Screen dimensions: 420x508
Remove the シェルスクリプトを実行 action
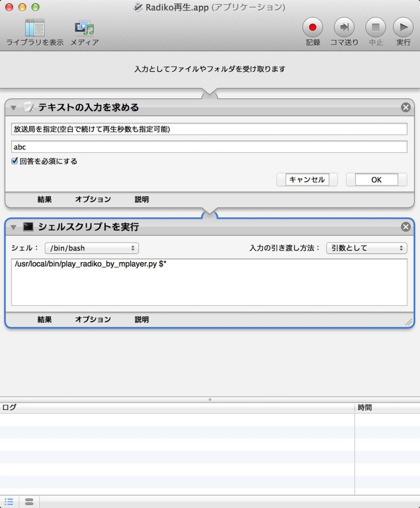pyautogui.click(x=406, y=227)
